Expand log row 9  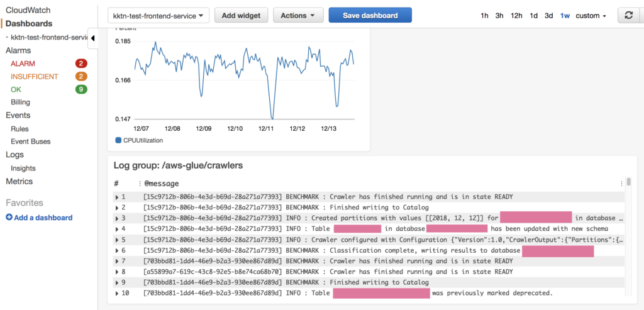pos(118,282)
